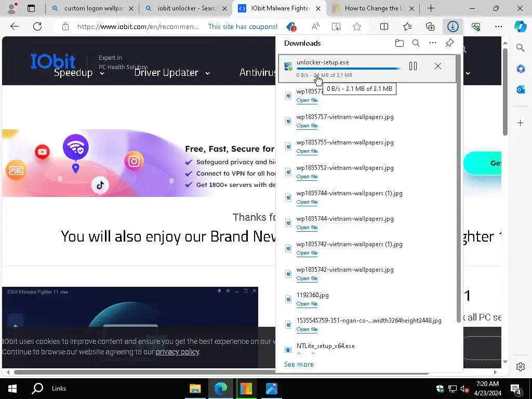Cancel the unlocker-setup.exe download
Viewport: 532px width, 399px height.
pos(437,66)
